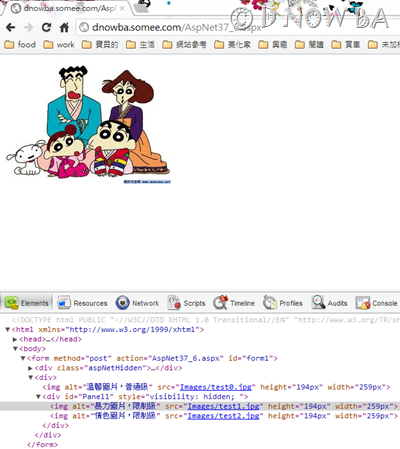Click the visibility: hidden style attribute
400x449 pixels.
(183, 397)
